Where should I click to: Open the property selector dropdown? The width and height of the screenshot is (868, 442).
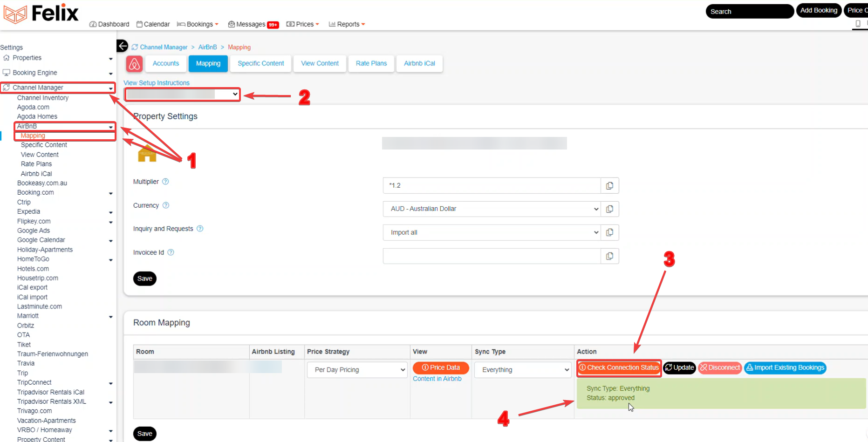(182, 95)
